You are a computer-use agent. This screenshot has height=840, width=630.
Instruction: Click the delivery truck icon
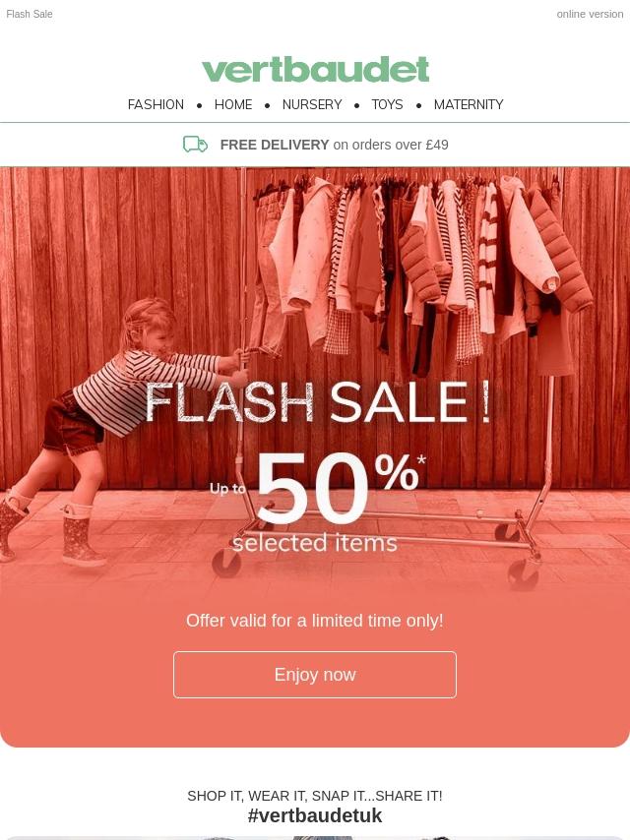pos(195,145)
